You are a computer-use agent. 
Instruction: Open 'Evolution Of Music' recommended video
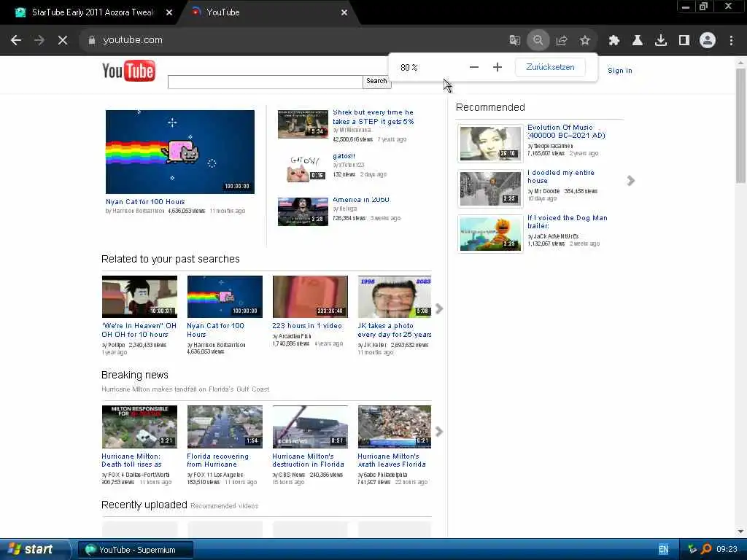566,131
